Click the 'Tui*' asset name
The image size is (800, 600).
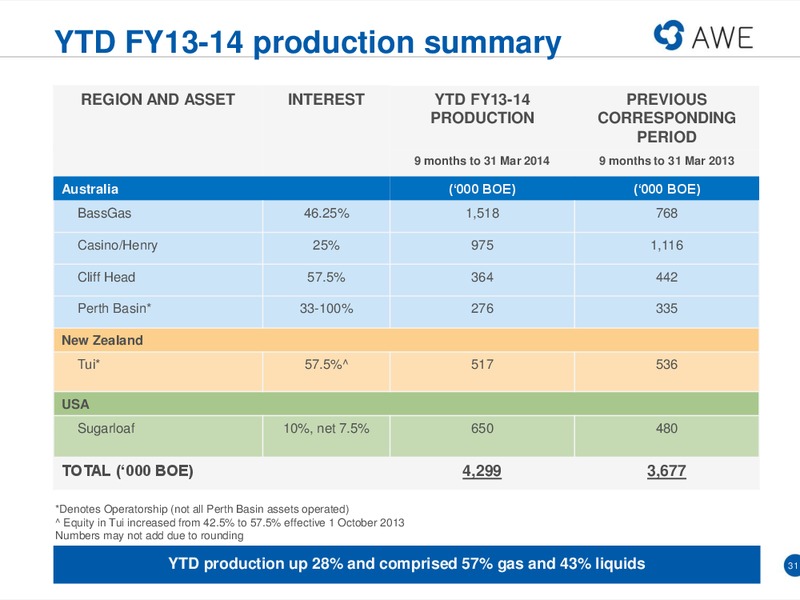(x=89, y=364)
